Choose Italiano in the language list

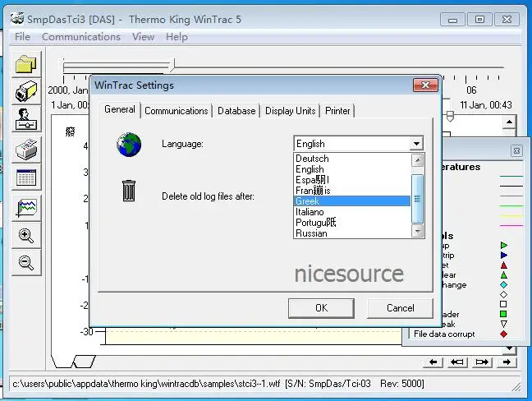[352, 212]
